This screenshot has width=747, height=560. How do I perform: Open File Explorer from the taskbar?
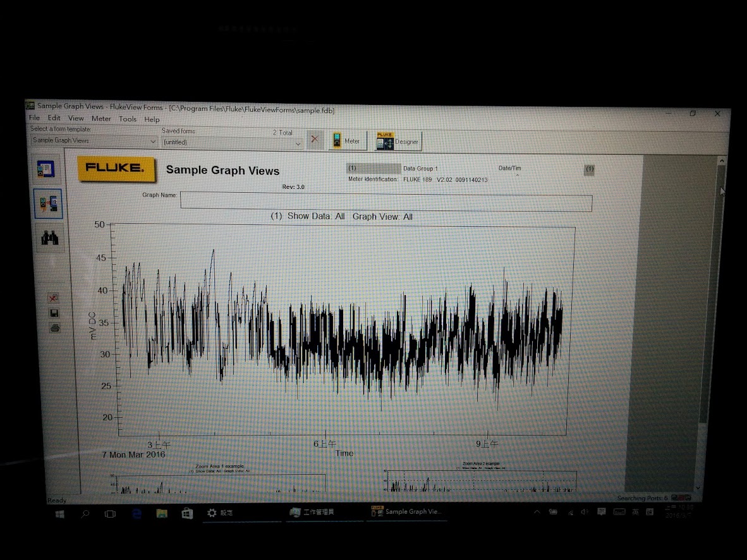click(x=162, y=513)
